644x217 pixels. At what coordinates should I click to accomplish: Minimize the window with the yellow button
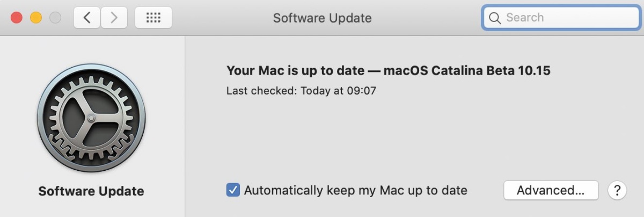(x=36, y=18)
